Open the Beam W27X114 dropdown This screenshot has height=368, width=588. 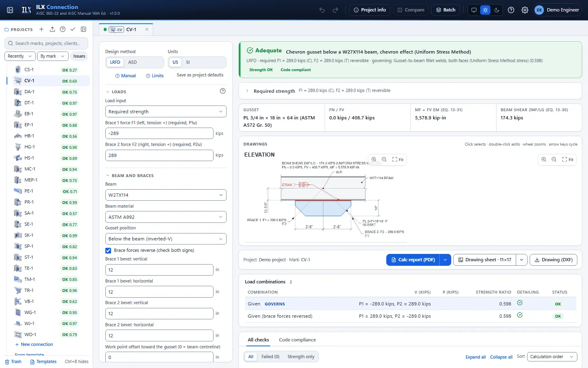166,195
